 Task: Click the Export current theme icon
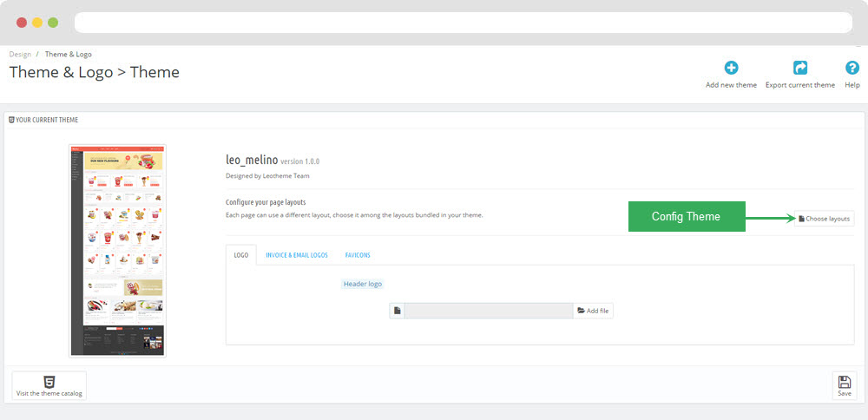tap(799, 69)
